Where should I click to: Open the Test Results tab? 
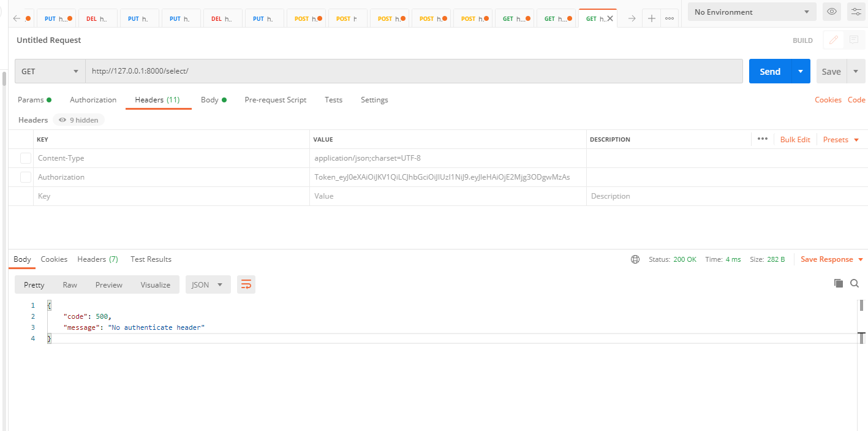pos(151,259)
